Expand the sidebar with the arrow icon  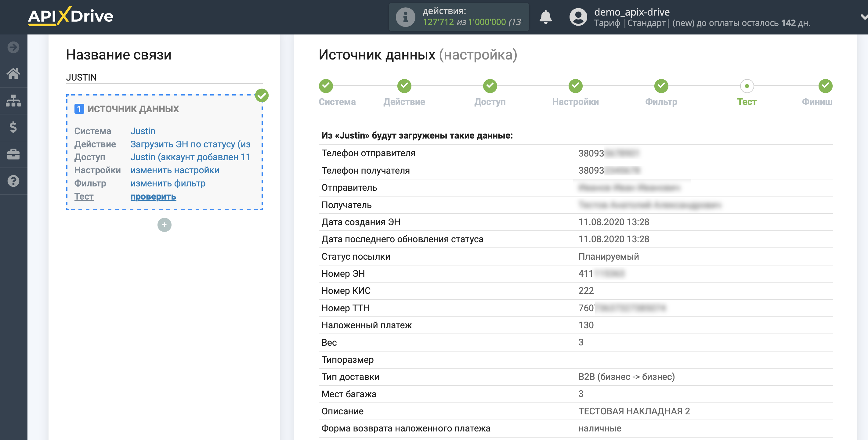point(13,47)
